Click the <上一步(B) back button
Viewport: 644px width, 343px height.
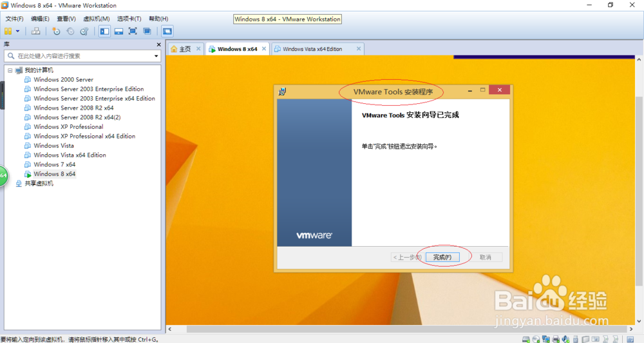click(406, 257)
